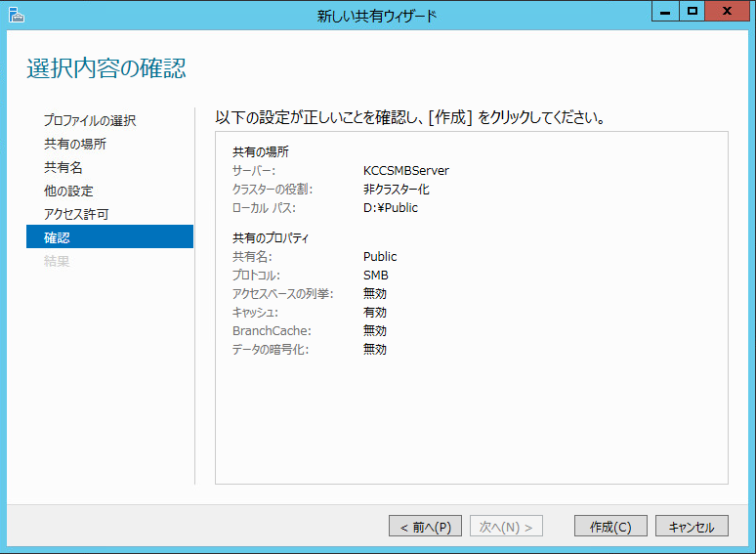Maximize the wizard window

point(693,11)
